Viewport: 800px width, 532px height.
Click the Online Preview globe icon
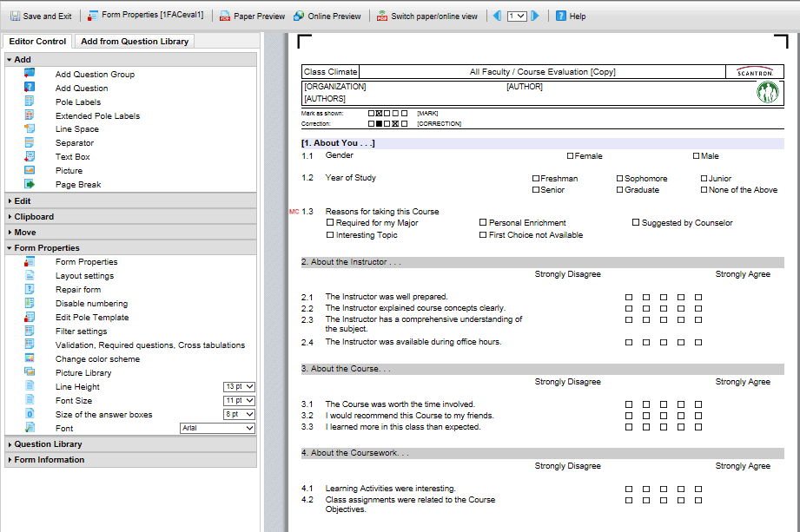tap(299, 16)
